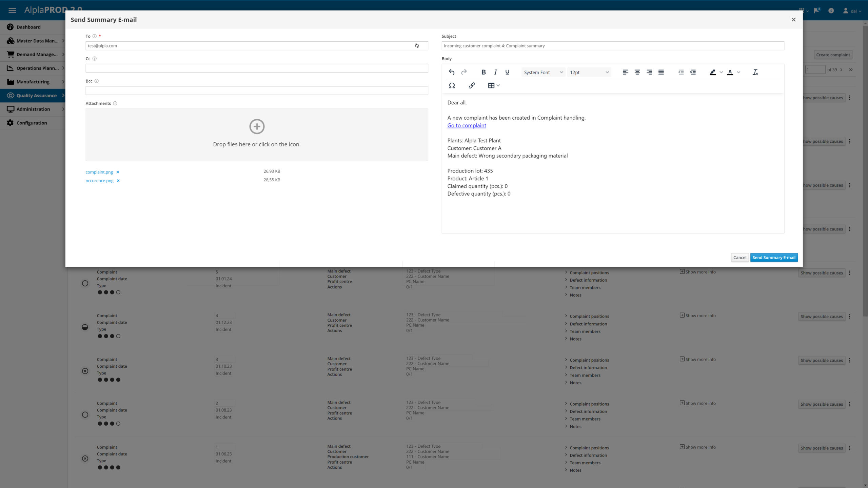Screen dimensions: 868x488
Task: Open the Go to complaint link
Action: click(x=467, y=125)
